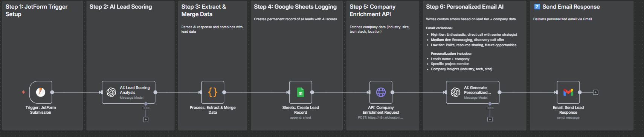Click 'Creates permanent record of all leads' text

[295, 19]
